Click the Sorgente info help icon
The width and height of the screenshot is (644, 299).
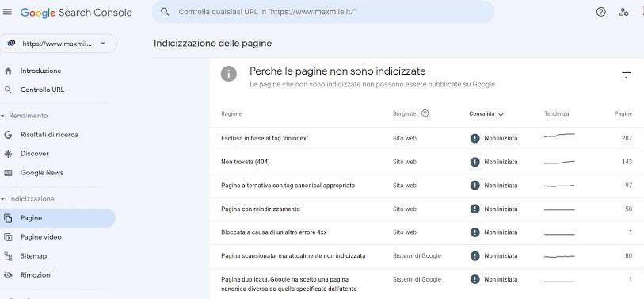click(425, 113)
